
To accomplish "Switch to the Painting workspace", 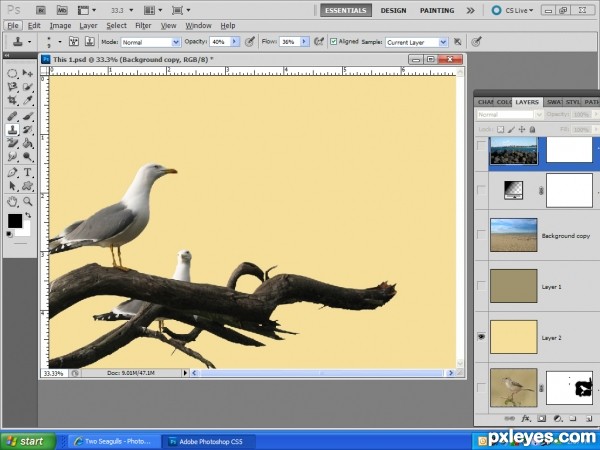I will (437, 10).
